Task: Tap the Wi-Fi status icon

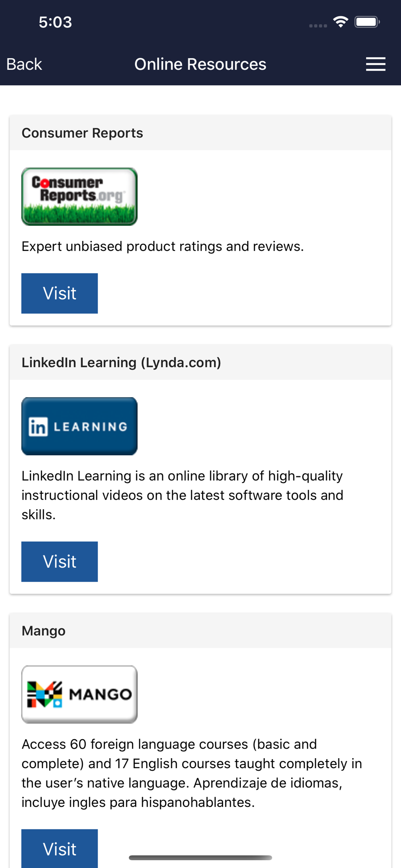Action: [341, 21]
